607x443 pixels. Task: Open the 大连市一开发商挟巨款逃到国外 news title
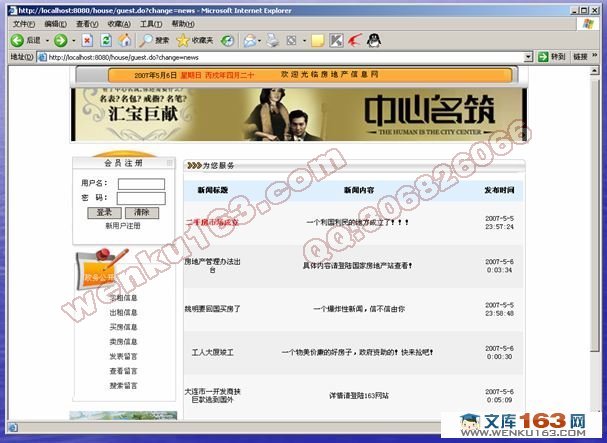[213, 395]
